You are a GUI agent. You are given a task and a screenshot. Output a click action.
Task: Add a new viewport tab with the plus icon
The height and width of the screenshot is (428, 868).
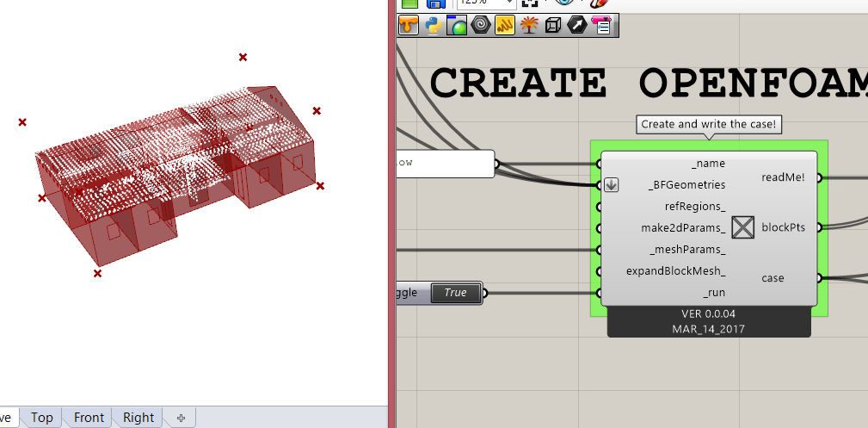pyautogui.click(x=181, y=418)
